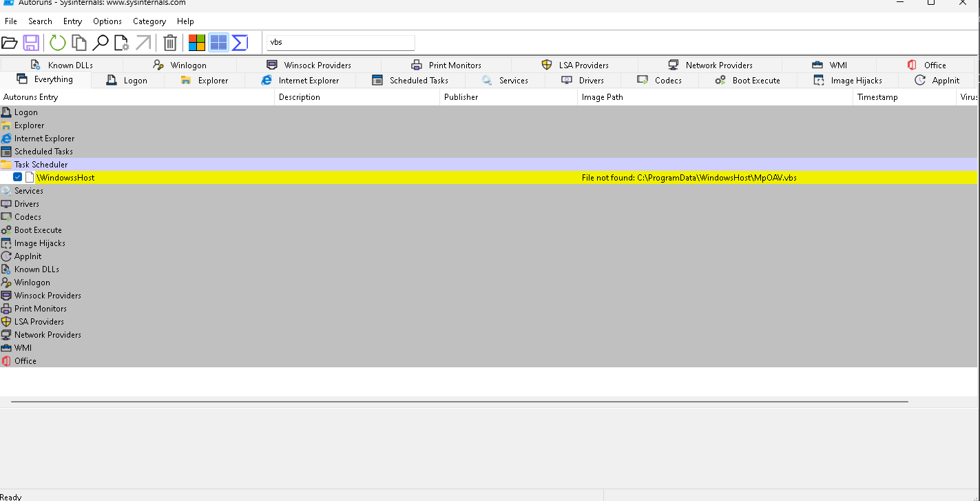Click the green Refresh icon
This screenshot has width=980, height=501.
point(58,43)
